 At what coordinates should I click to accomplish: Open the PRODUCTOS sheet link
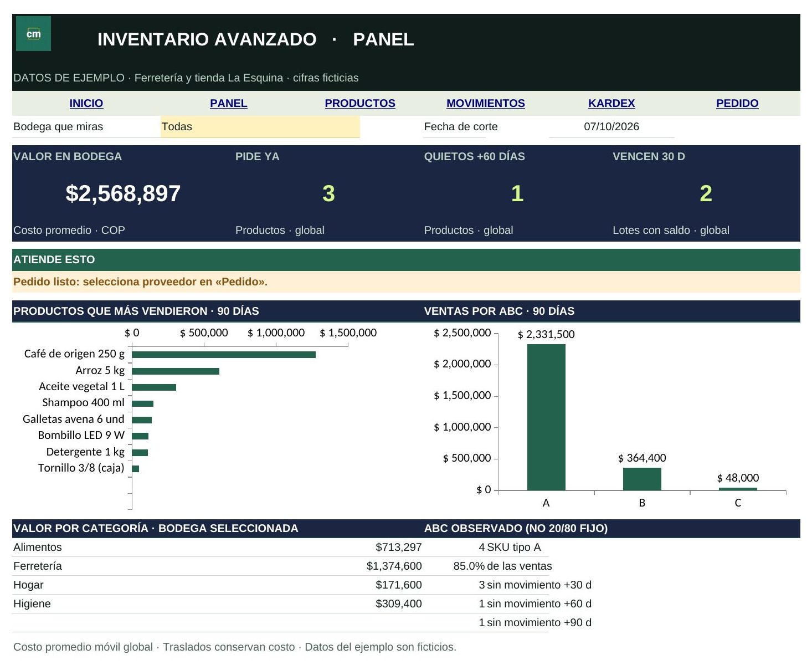(360, 103)
